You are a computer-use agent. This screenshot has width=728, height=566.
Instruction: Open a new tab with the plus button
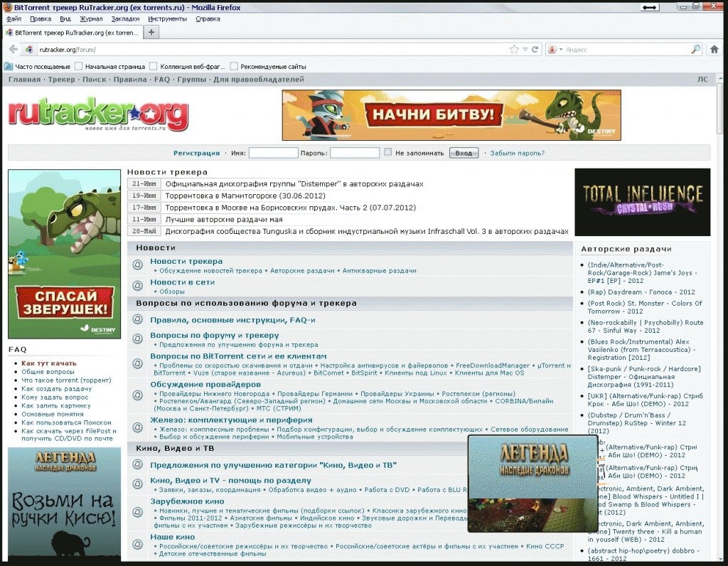pos(151,32)
